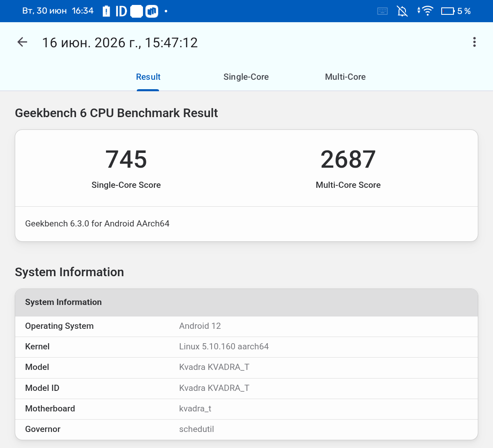Tap the Multi-Core Score label
This screenshot has height=448, width=493.
coord(348,185)
